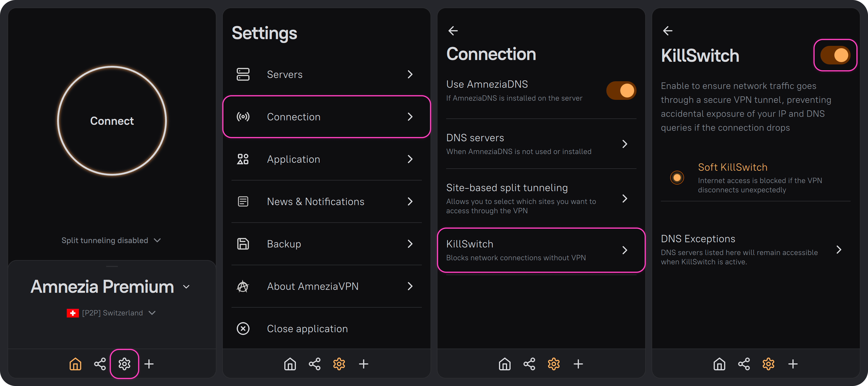The image size is (868, 386).
Task: Click the chevron on the Application row
Action: pos(410,159)
